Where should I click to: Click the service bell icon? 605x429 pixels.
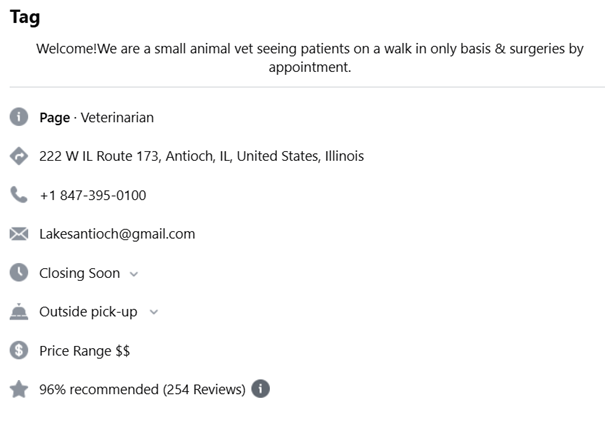19,312
